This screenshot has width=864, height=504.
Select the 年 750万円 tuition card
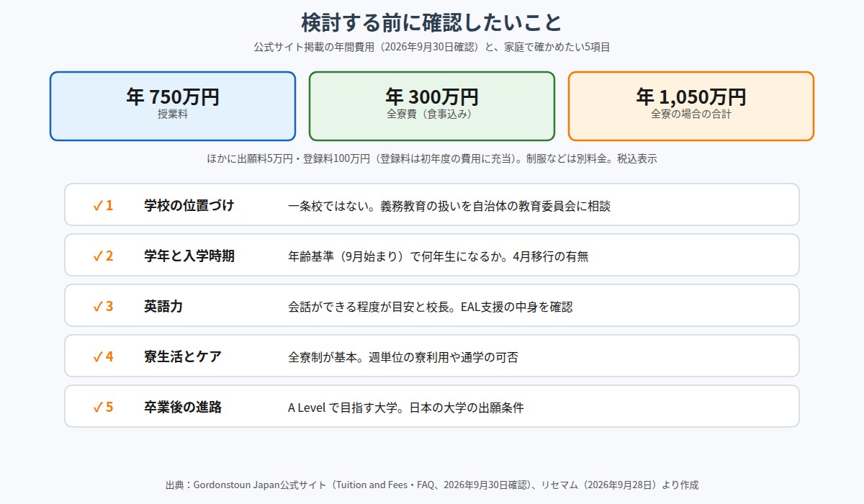point(173,106)
